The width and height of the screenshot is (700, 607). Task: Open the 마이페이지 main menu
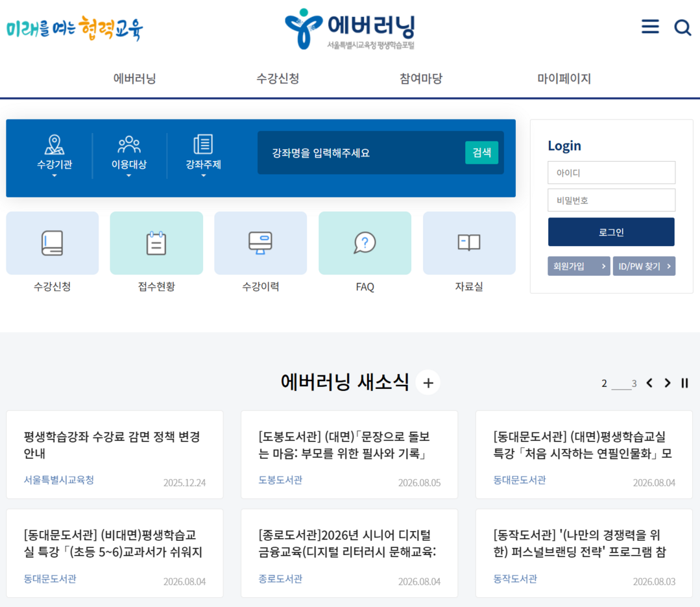pos(564,79)
